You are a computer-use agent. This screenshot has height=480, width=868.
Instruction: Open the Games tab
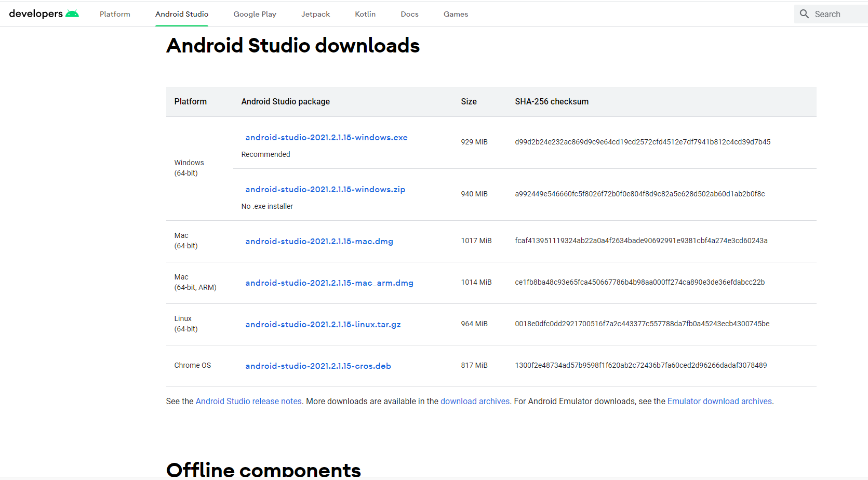click(x=456, y=14)
